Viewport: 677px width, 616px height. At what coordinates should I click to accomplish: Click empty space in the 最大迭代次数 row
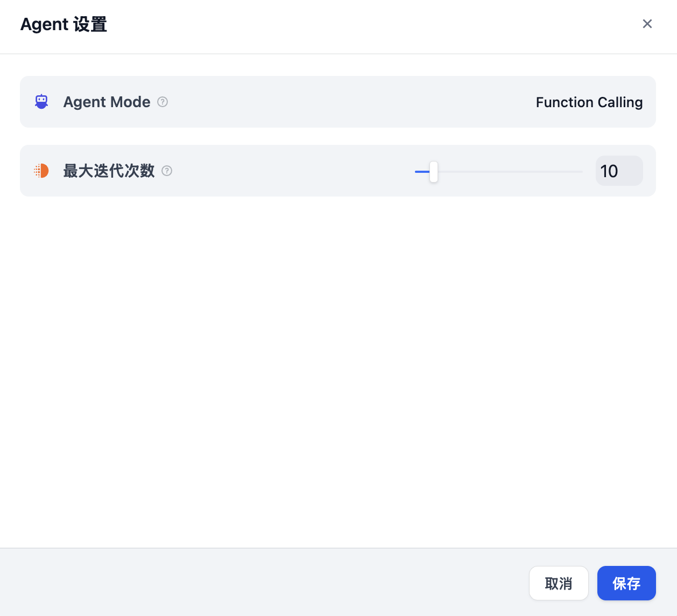291,171
